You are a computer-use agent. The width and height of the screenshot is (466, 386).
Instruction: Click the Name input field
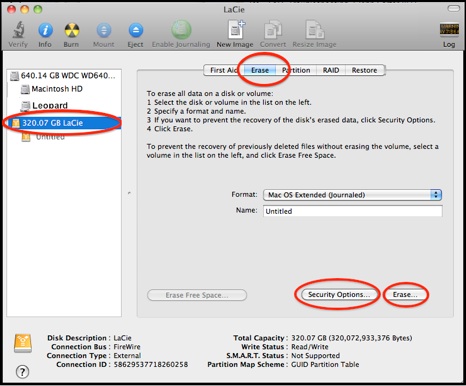pos(353,211)
